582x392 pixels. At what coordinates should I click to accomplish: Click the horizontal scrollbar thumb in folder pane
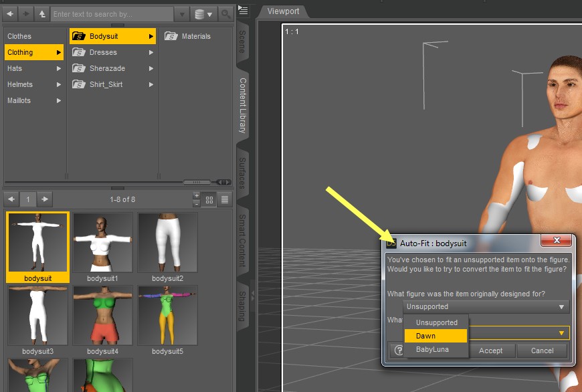(197, 182)
